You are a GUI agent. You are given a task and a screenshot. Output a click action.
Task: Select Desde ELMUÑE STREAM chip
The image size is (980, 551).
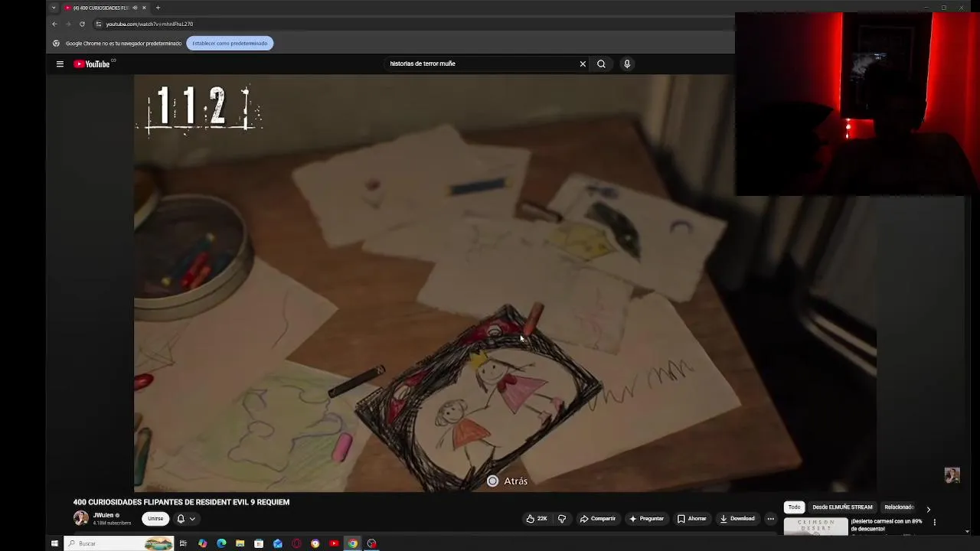(x=842, y=507)
